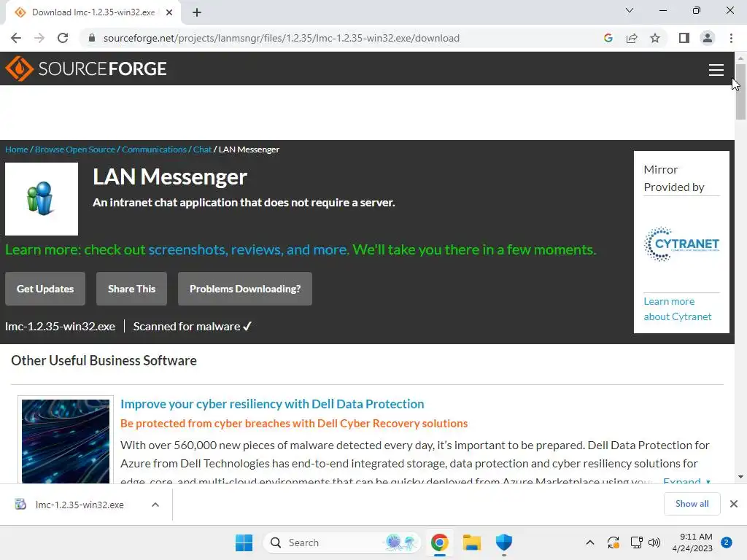
Task: Open Chrome from the taskbar
Action: pyautogui.click(x=439, y=542)
